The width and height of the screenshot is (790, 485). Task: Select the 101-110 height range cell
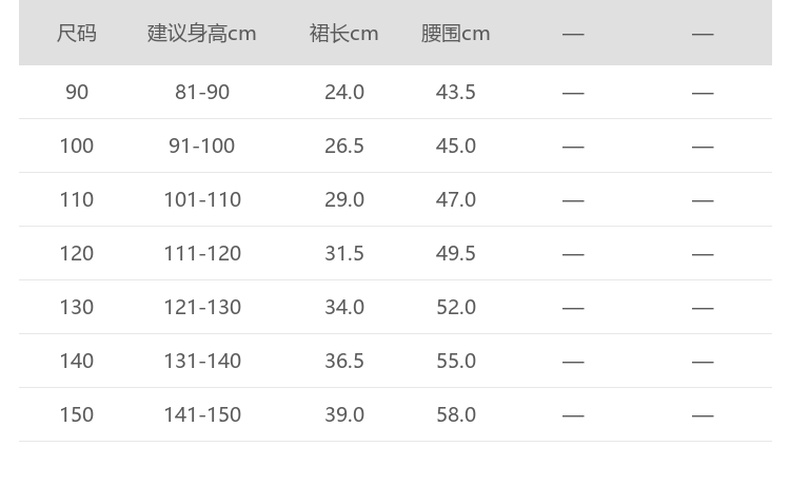[202, 200]
